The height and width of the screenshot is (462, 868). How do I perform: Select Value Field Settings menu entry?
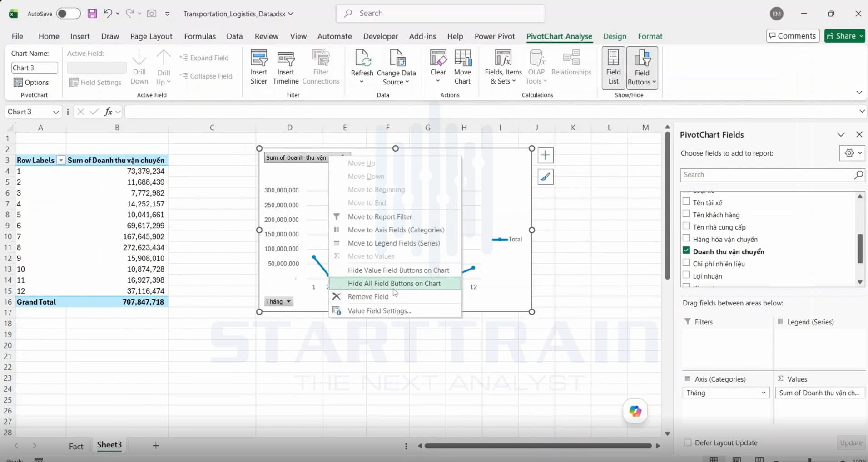coord(395,310)
